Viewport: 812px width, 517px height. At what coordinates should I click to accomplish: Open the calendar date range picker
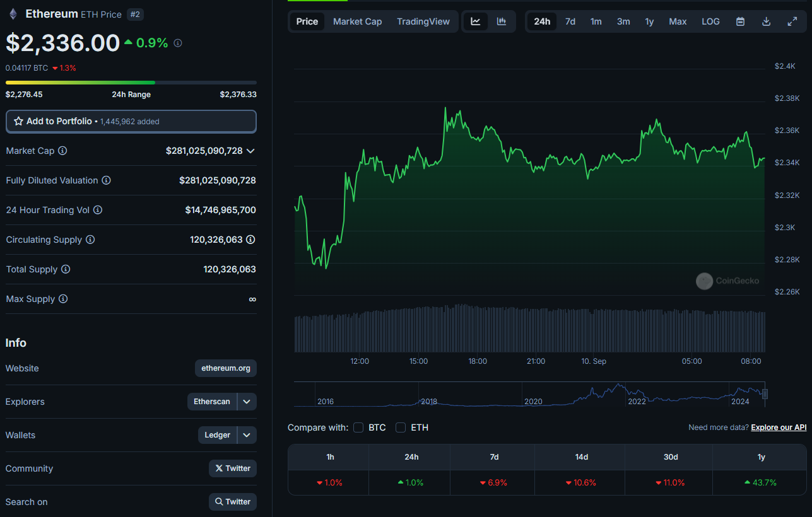741,21
